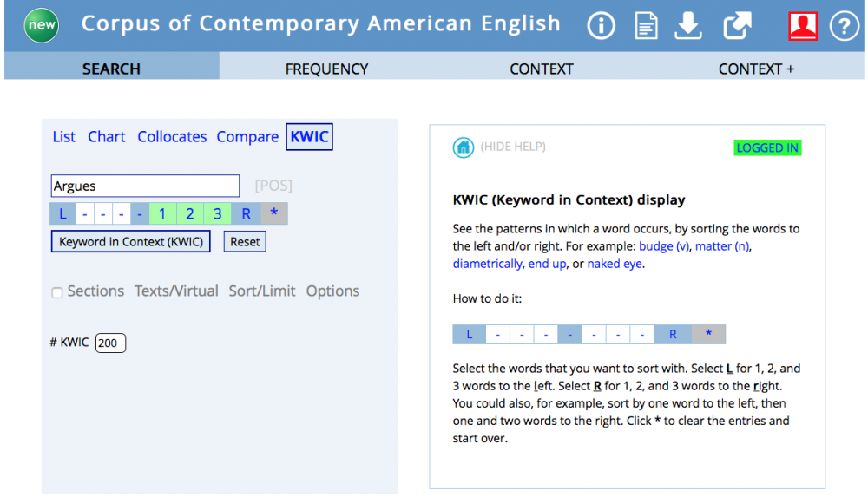Click the Reset button
Screen dimensions: 868x497
(245, 242)
